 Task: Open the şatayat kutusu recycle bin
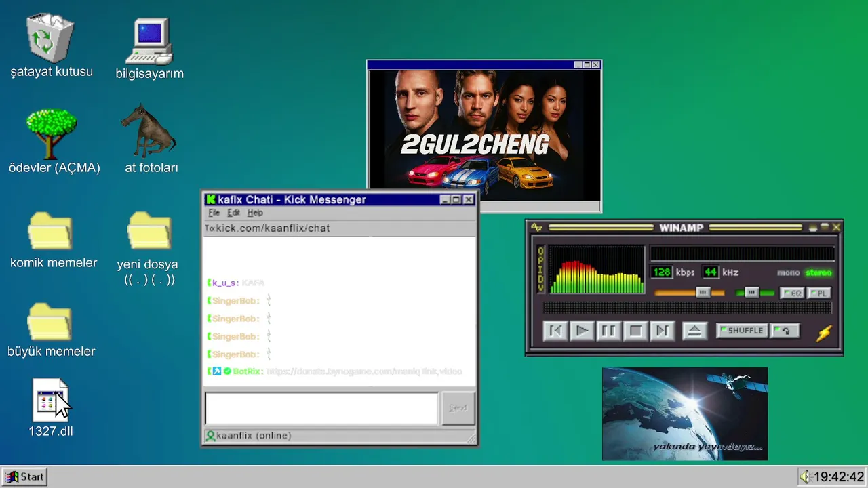50,39
